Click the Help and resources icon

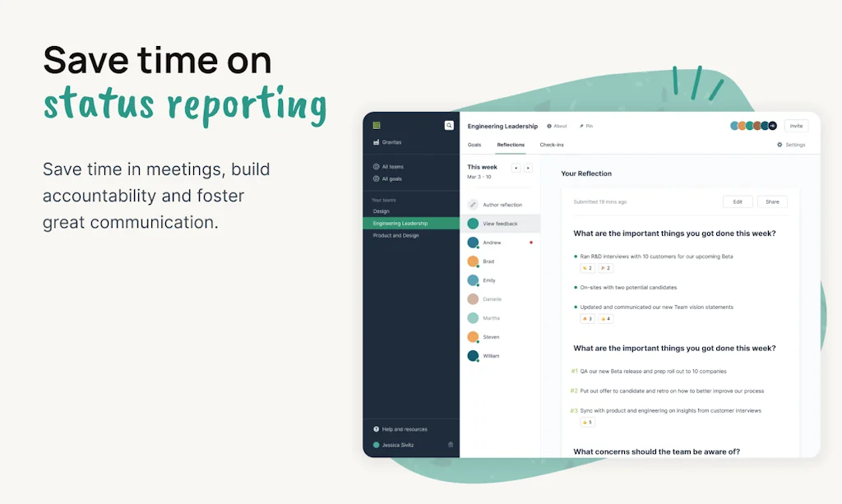[377, 429]
